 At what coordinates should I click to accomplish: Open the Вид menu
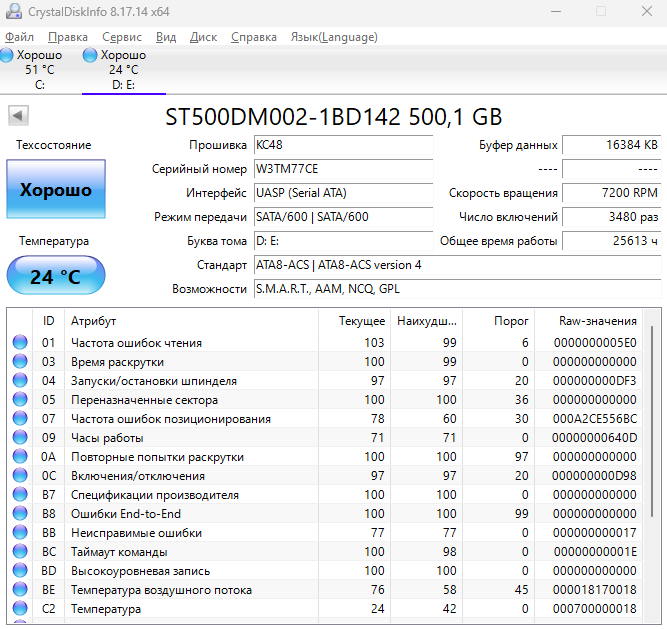[x=166, y=37]
